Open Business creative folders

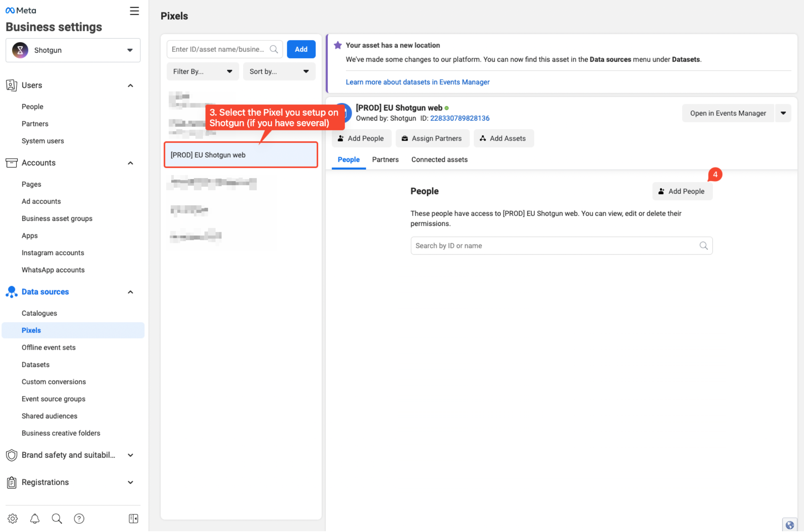coord(61,433)
